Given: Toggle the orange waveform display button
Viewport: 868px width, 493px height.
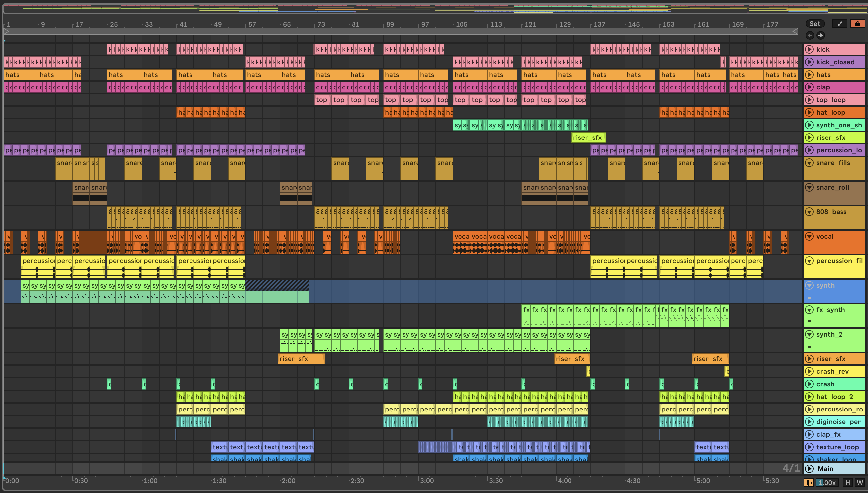Looking at the screenshot, I should point(809,482).
